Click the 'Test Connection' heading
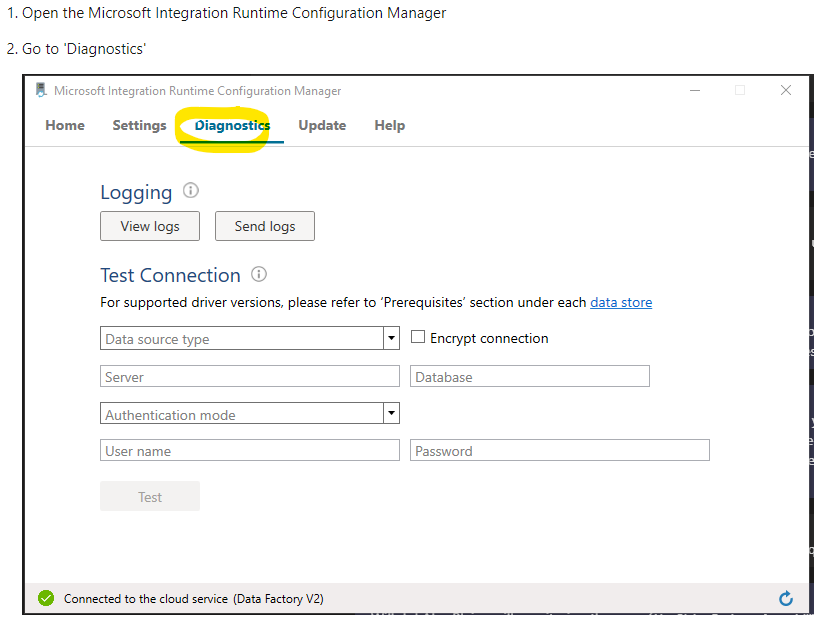822x622 pixels. [170, 275]
